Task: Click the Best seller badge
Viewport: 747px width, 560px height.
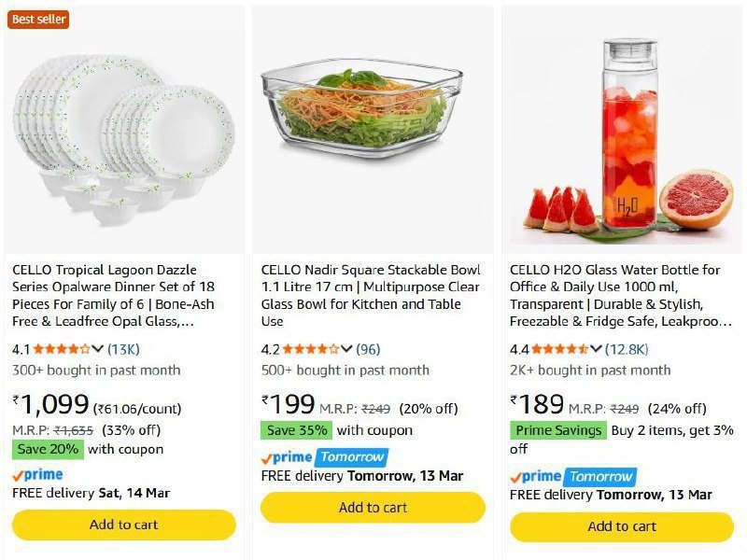Action: click(38, 19)
